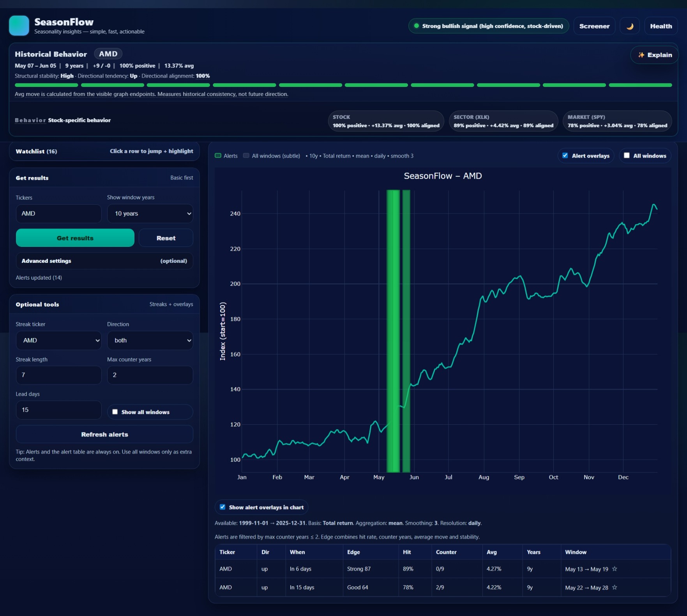Open the Health page
The width and height of the screenshot is (687, 616).
pyautogui.click(x=661, y=26)
